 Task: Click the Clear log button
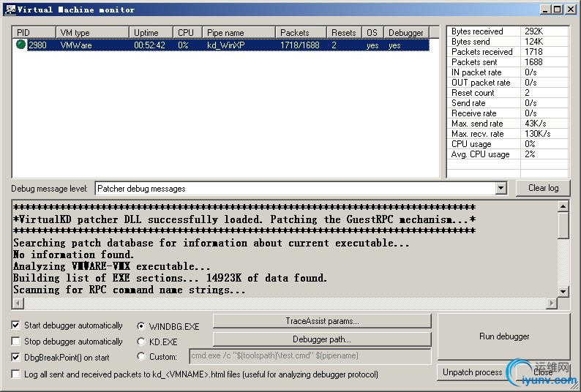[x=543, y=188]
